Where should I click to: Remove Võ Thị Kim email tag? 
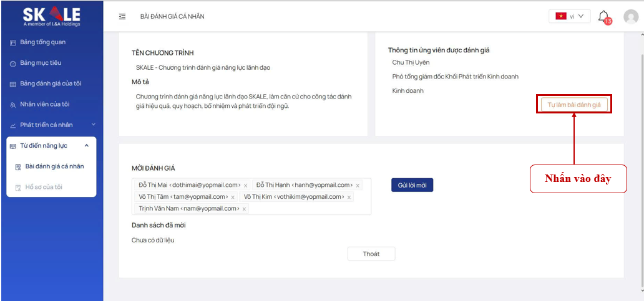point(349,197)
